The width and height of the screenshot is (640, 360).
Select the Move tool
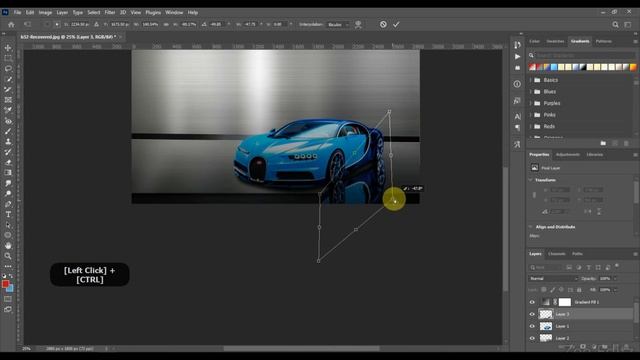coord(8,48)
